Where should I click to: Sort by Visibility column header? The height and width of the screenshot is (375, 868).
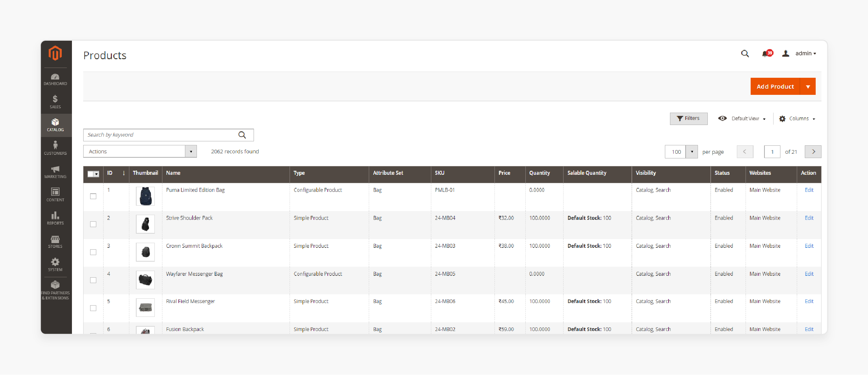[x=646, y=173]
